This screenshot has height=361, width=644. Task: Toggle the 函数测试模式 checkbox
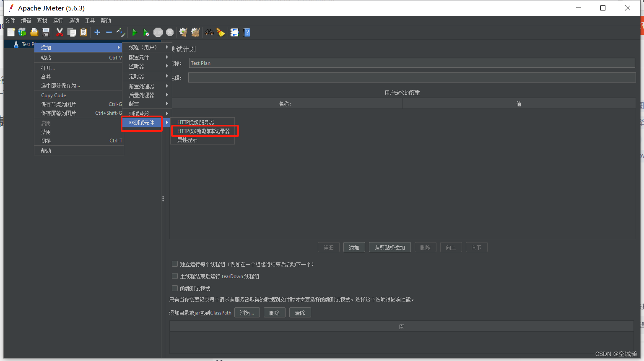coord(175,289)
